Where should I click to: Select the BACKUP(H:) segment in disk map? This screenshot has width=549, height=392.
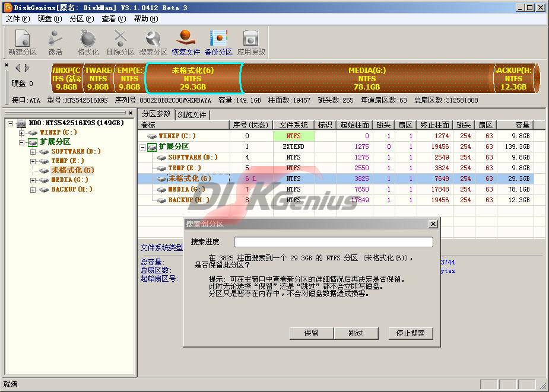[513, 78]
